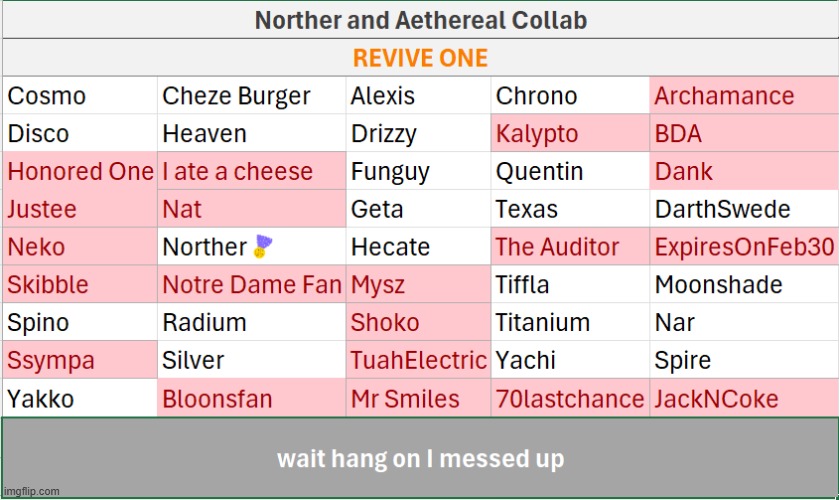839x500 pixels.
Task: Click the Honored One cell
Action: click(x=80, y=171)
